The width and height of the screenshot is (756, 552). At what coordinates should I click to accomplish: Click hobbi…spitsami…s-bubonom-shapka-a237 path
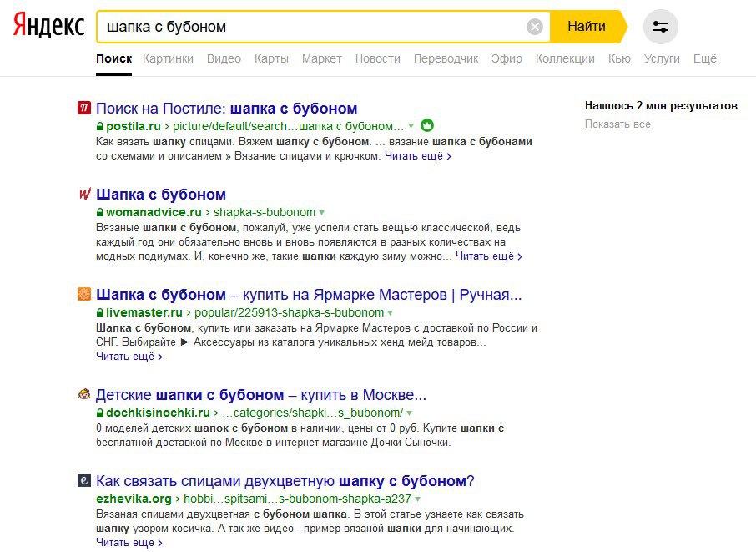click(297, 499)
